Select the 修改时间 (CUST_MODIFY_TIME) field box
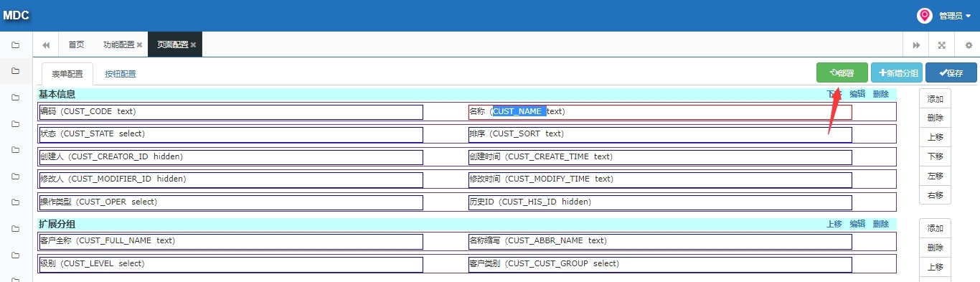Screen dimensions: 980x282 pyautogui.click(x=660, y=179)
